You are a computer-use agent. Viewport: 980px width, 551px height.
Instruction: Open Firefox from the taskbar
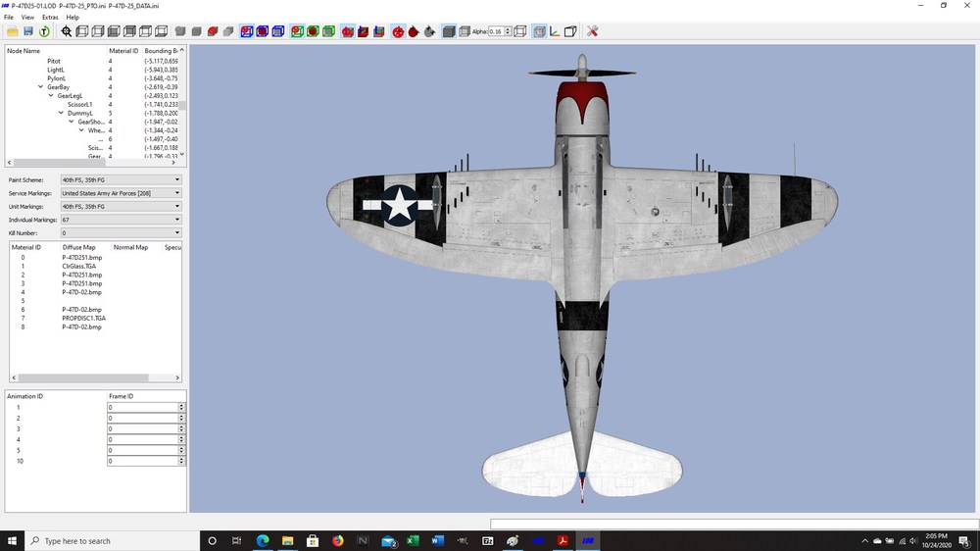point(337,541)
